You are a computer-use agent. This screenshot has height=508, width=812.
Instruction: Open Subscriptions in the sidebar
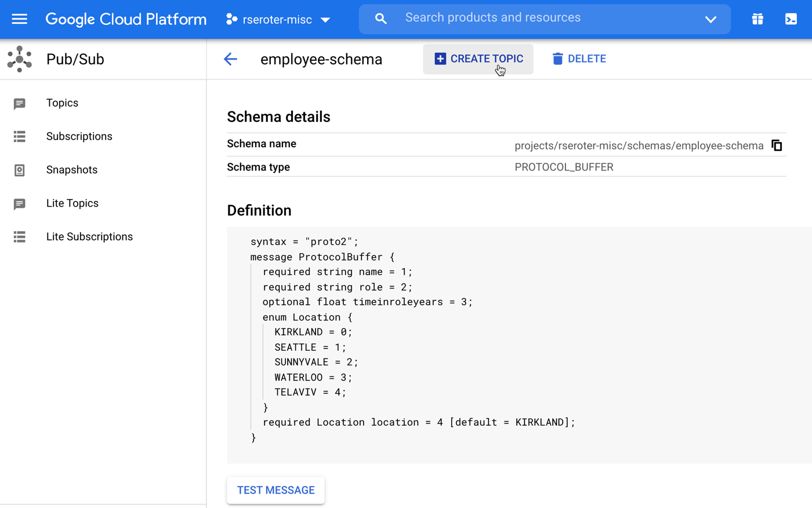pos(79,136)
